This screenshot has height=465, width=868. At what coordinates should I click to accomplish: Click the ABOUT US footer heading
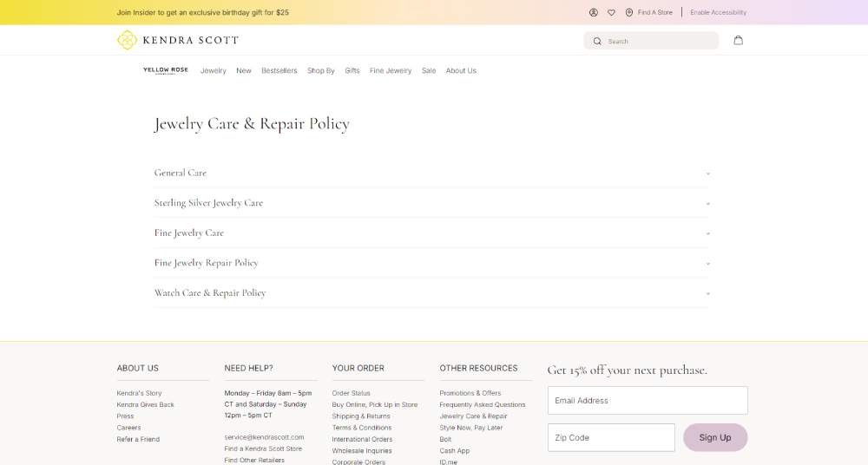click(x=137, y=368)
